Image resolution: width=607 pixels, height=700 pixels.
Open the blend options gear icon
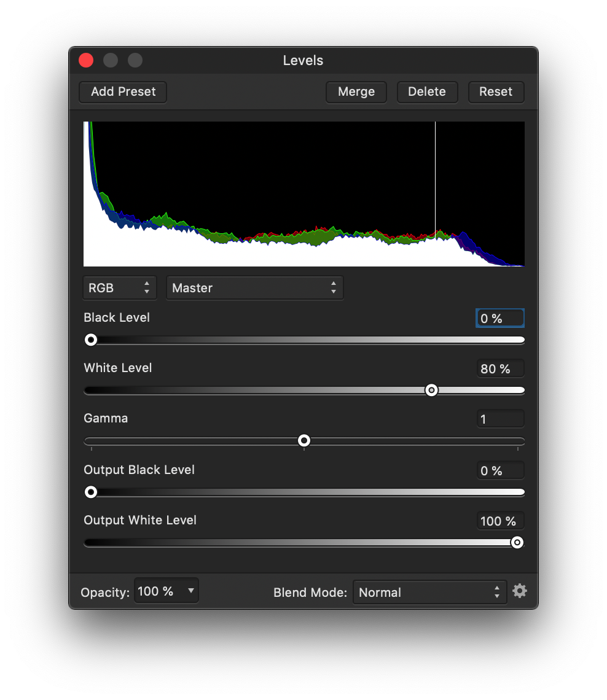point(520,591)
